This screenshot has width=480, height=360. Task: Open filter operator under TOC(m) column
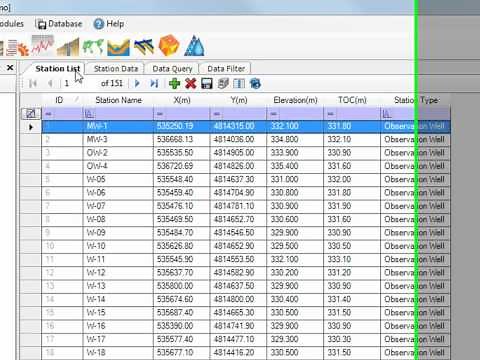pyautogui.click(x=330, y=114)
